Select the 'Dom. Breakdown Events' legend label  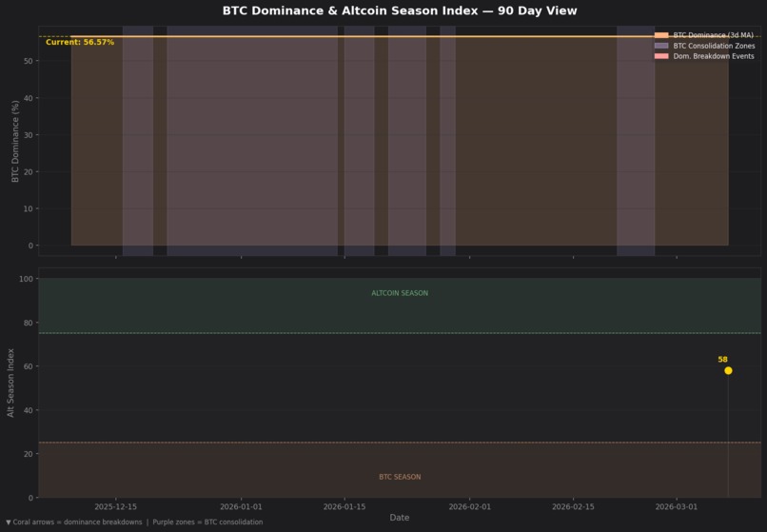714,56
